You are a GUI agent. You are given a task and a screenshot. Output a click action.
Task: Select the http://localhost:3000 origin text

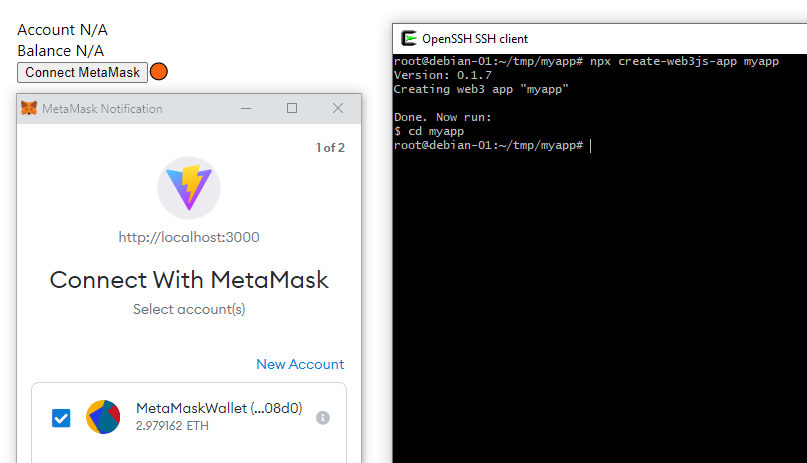click(x=189, y=237)
